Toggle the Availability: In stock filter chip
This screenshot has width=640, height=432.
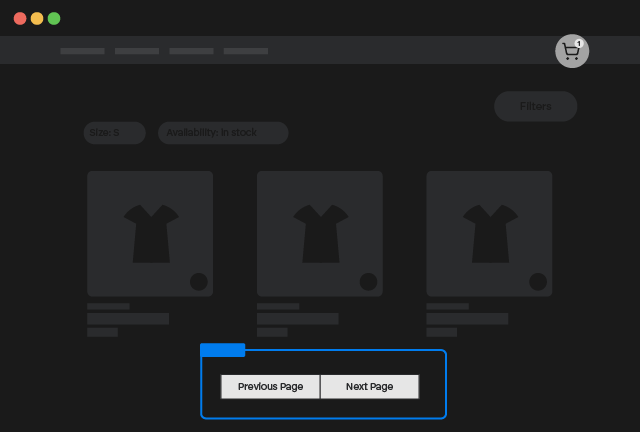click(223, 133)
